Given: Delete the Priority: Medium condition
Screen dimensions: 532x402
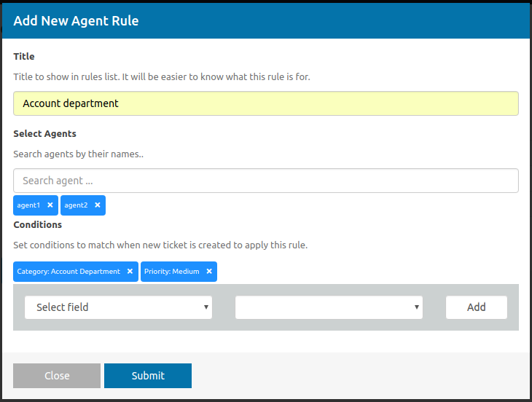Looking at the screenshot, I should [x=209, y=272].
